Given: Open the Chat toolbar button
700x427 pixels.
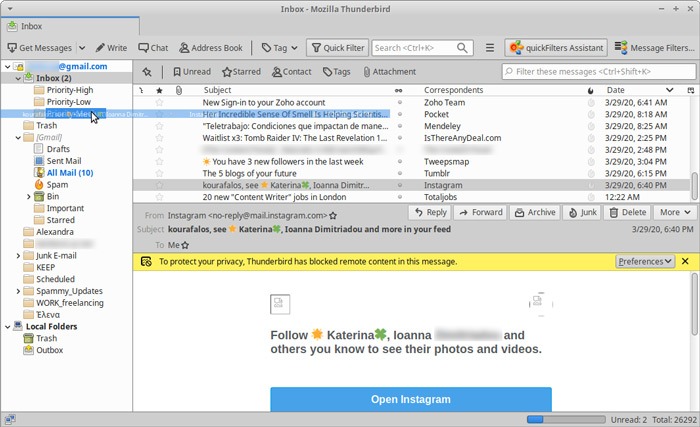Looking at the screenshot, I should click(x=153, y=48).
